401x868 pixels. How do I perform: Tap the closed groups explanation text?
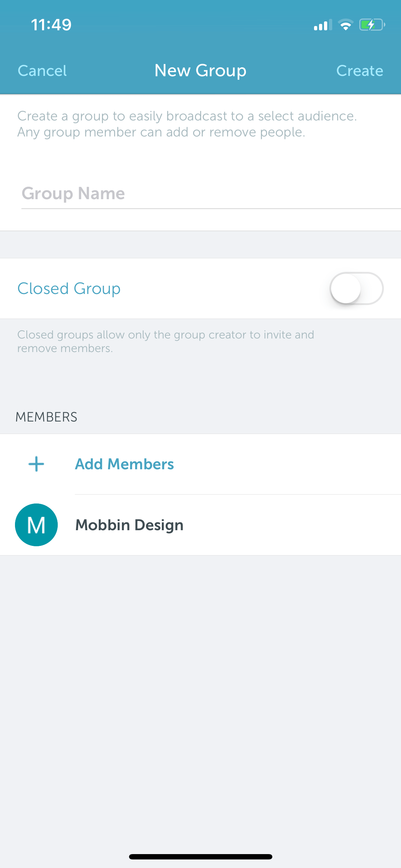166,341
